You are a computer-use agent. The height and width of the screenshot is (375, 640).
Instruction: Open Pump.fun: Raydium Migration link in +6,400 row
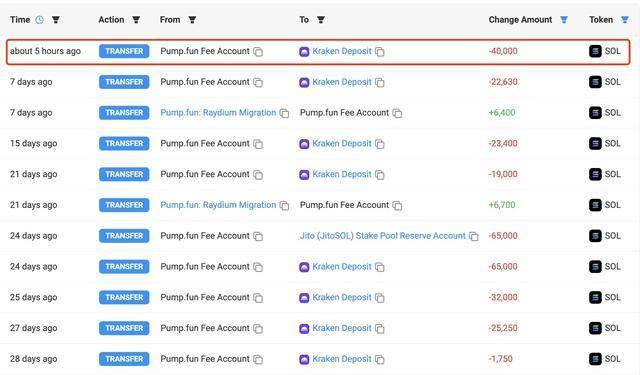[218, 113]
